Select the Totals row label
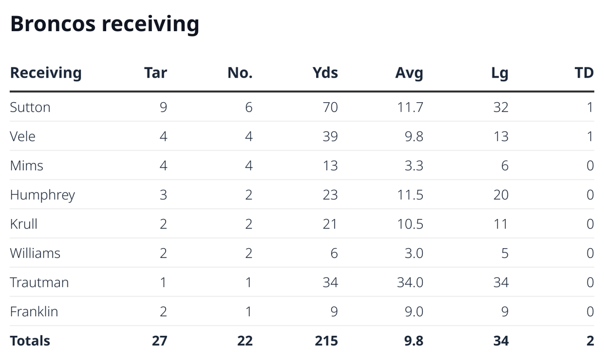The image size is (604, 364). [x=30, y=341]
